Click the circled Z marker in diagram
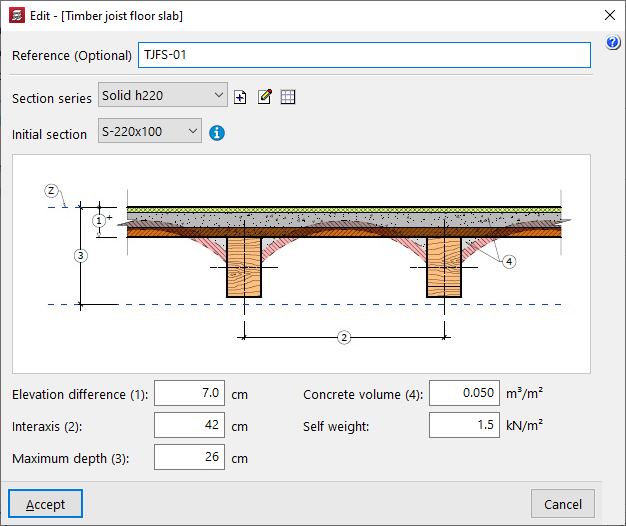 pyautogui.click(x=52, y=190)
